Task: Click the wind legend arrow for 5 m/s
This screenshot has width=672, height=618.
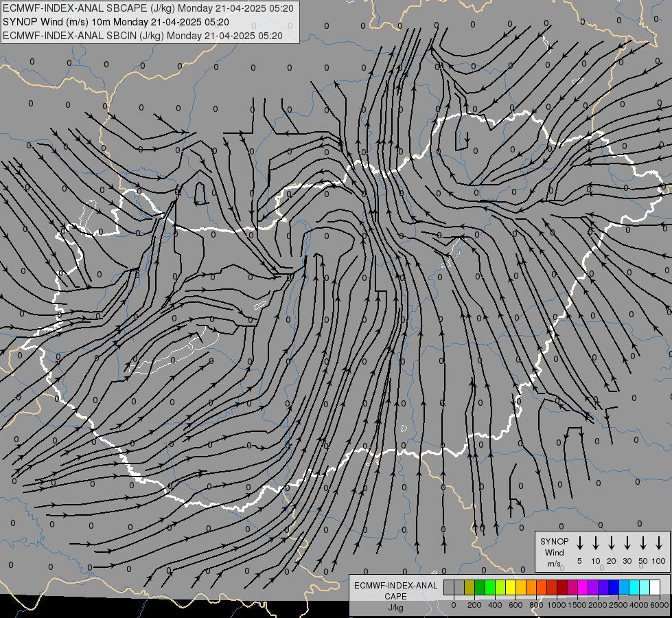Action: coord(580,543)
